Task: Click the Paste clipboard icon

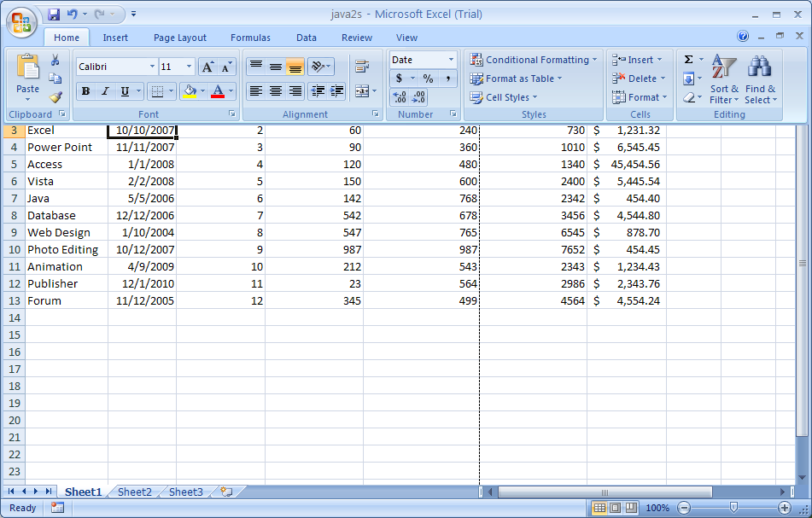Action: (27, 67)
